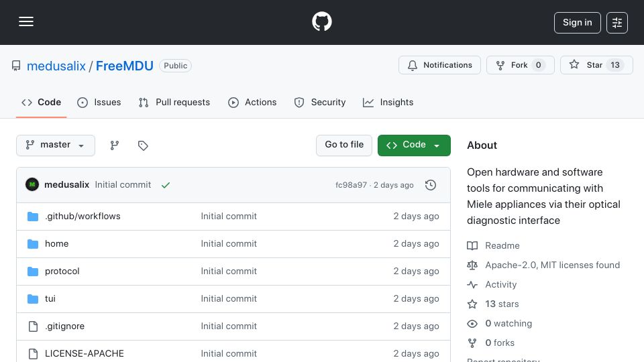
Task: Click fork icon next to 0 forks
Action: tap(472, 343)
